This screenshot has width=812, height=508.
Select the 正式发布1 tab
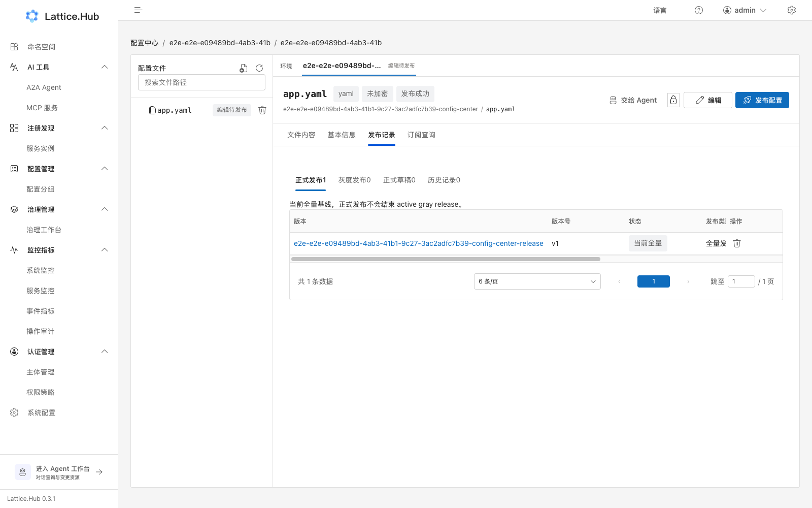coord(311,180)
